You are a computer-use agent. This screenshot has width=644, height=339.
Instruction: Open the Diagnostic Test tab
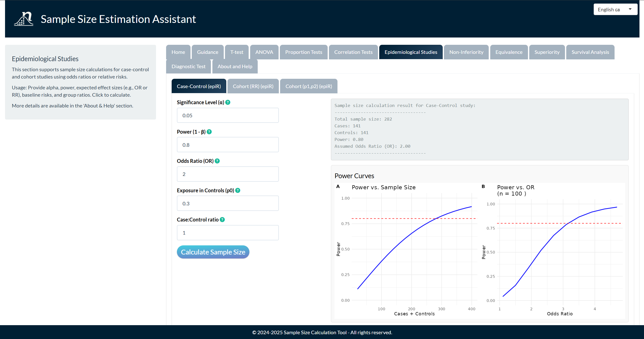[x=188, y=66]
